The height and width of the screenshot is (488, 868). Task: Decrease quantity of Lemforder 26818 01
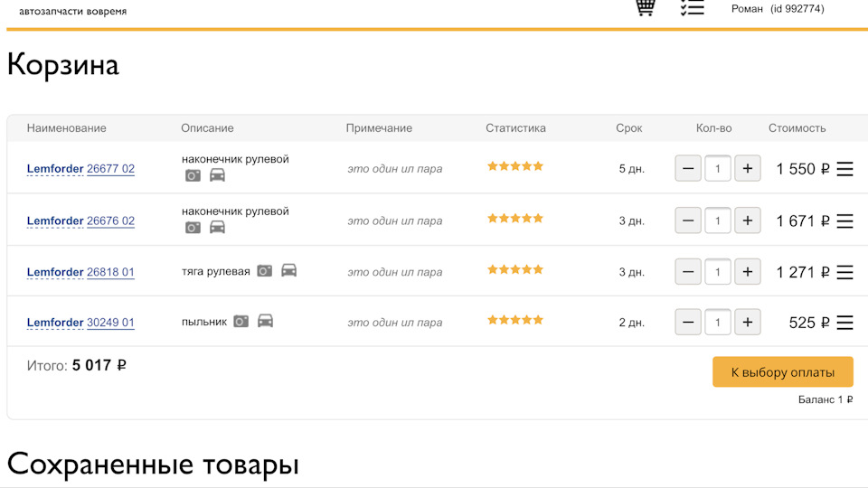(688, 272)
